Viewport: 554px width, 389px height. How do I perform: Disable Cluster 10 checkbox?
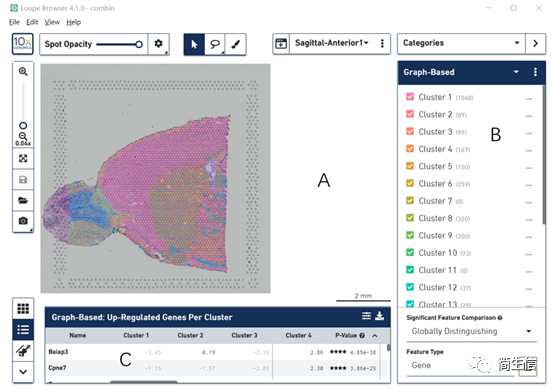coord(410,253)
